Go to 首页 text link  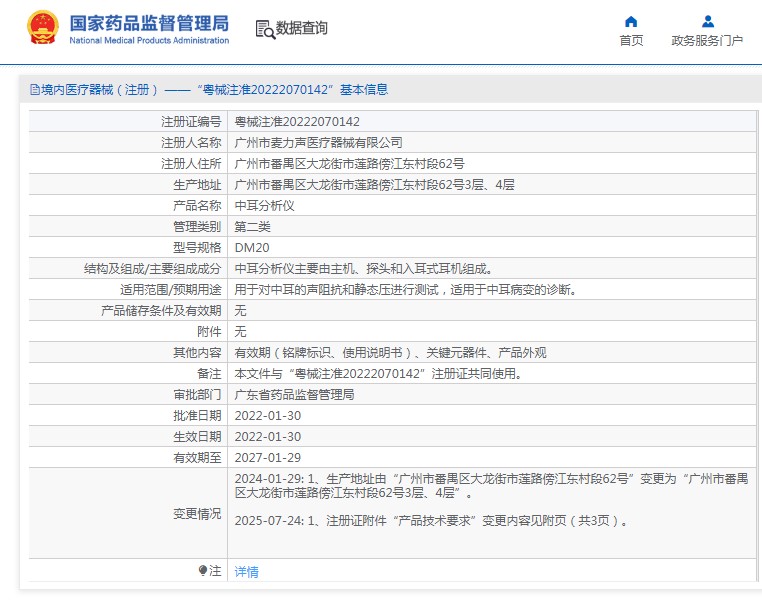click(631, 40)
